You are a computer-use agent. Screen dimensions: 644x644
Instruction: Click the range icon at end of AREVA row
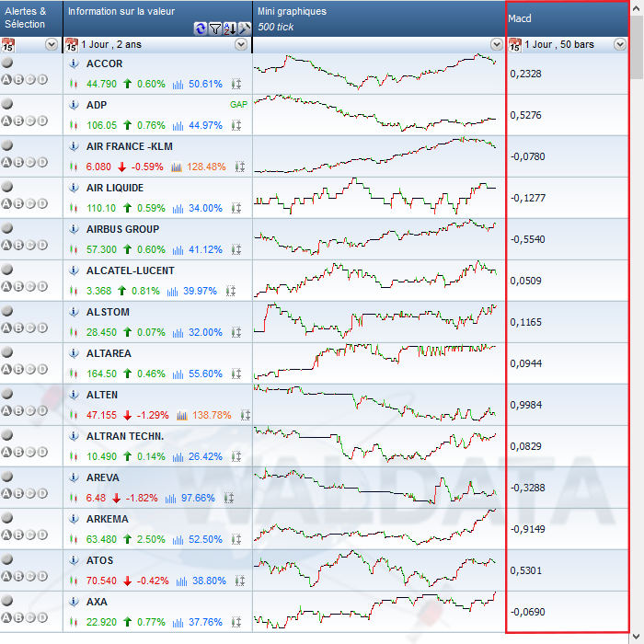coord(229,498)
